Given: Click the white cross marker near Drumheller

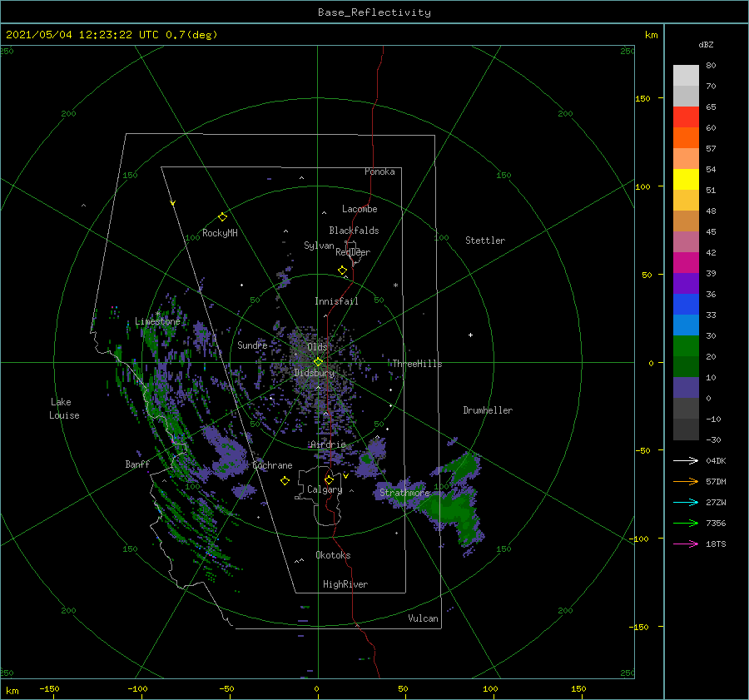Looking at the screenshot, I should click(470, 335).
